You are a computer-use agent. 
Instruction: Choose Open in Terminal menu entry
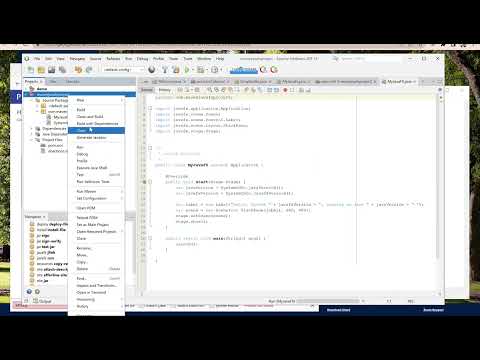point(96,292)
